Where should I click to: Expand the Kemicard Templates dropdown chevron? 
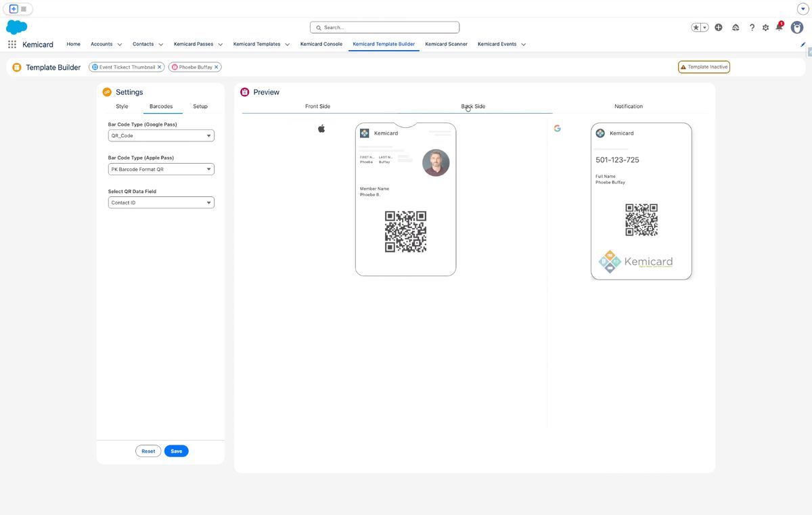tap(288, 45)
